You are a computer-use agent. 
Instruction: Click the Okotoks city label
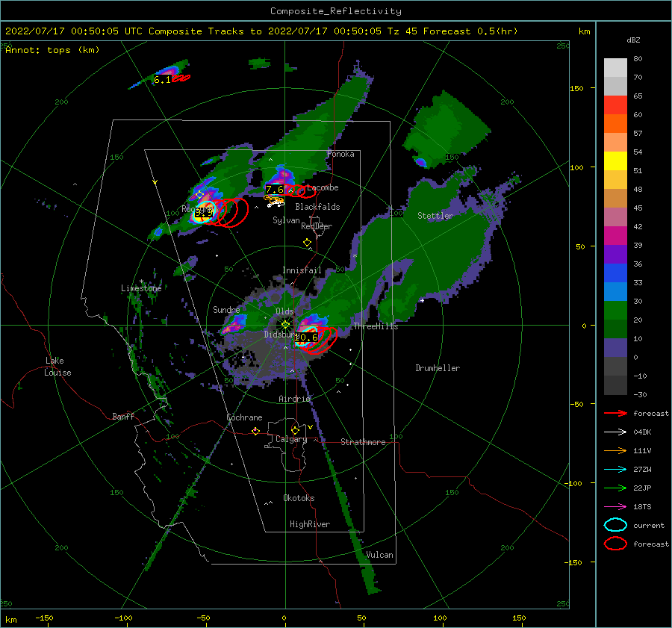point(299,498)
